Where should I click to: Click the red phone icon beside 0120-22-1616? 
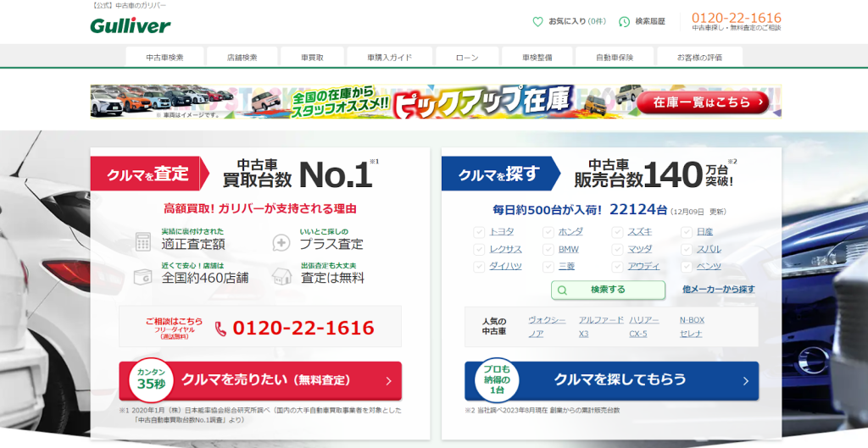(220, 329)
